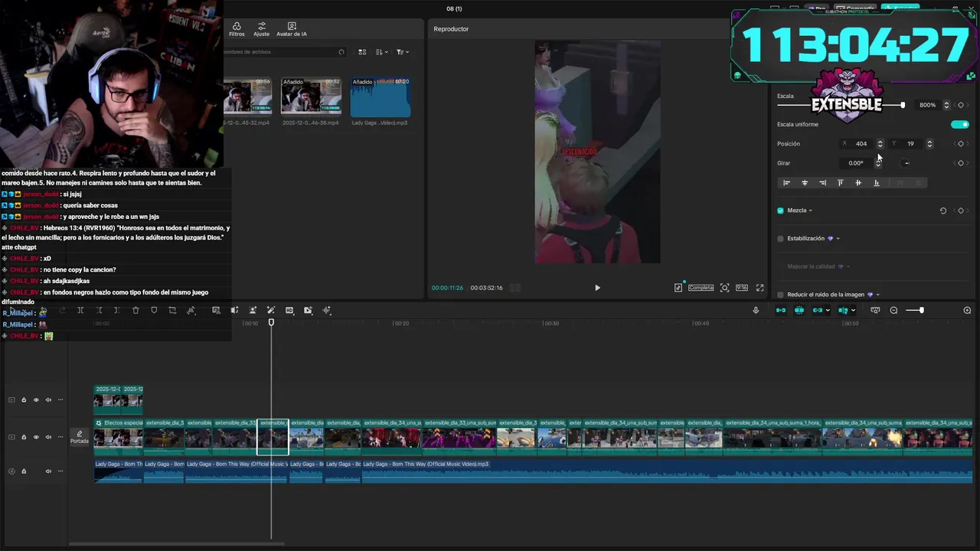
Task: Click the timeline microphone record icon
Action: coord(756,310)
